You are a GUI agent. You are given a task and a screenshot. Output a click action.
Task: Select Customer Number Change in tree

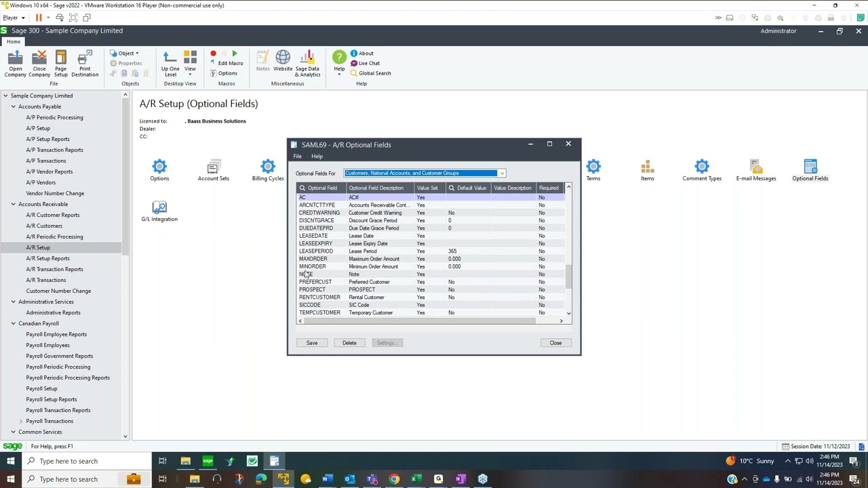tap(58, 291)
